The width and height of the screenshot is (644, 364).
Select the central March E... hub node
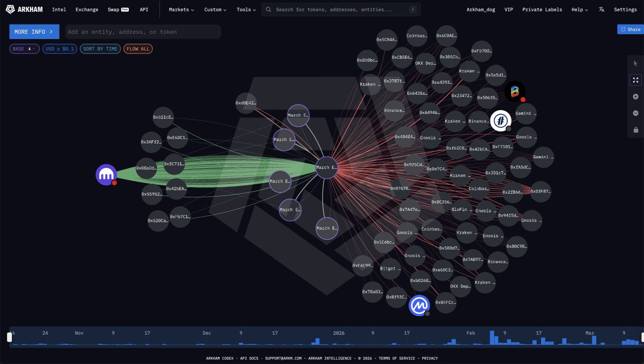click(326, 168)
